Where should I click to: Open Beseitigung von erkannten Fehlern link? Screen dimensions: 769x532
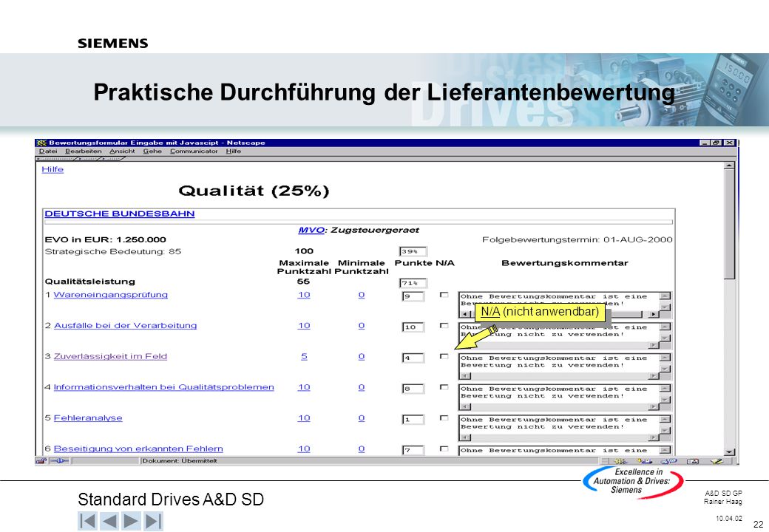(138, 449)
